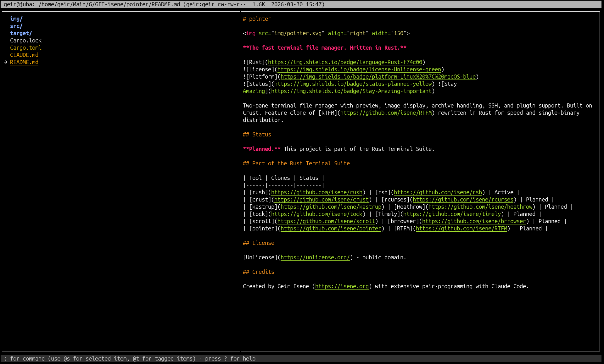Open the github.com/isene/crust link
Viewport: 604px width, 364px height.
tap(322, 200)
